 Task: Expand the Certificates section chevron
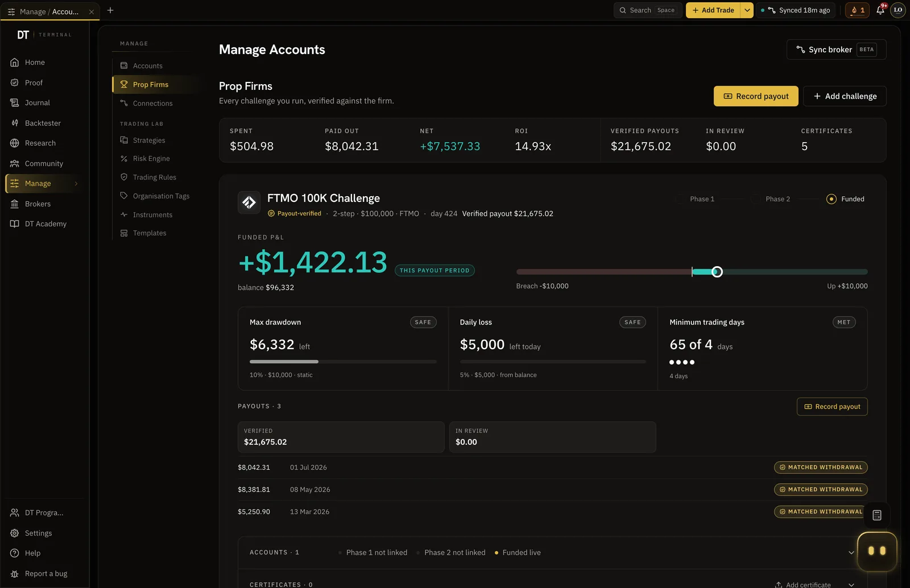(851, 585)
